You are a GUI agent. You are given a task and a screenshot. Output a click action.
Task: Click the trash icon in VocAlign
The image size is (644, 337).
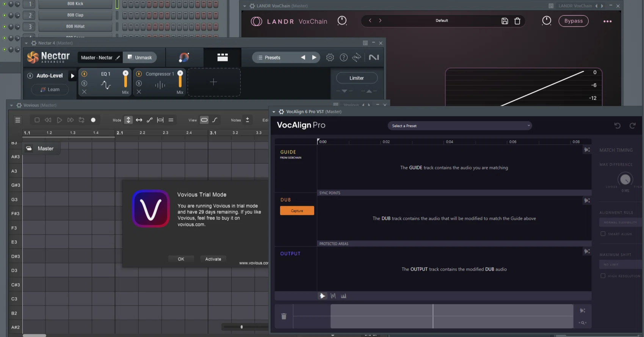click(x=284, y=316)
